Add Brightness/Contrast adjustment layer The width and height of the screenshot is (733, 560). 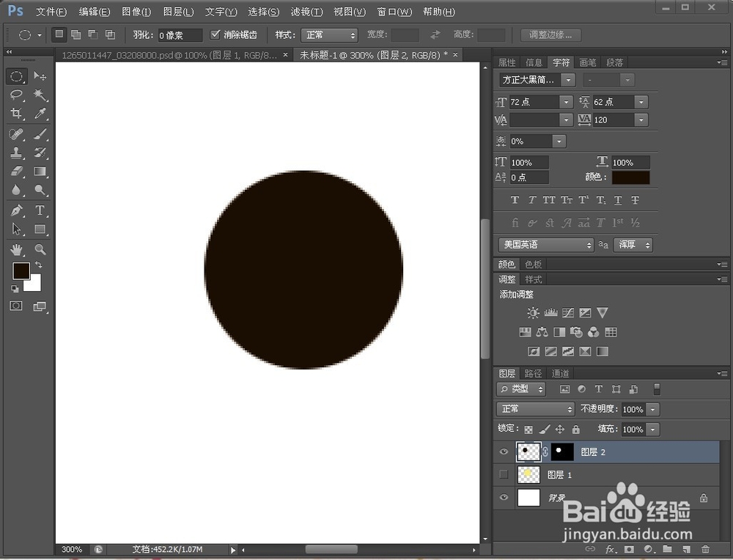click(x=533, y=313)
